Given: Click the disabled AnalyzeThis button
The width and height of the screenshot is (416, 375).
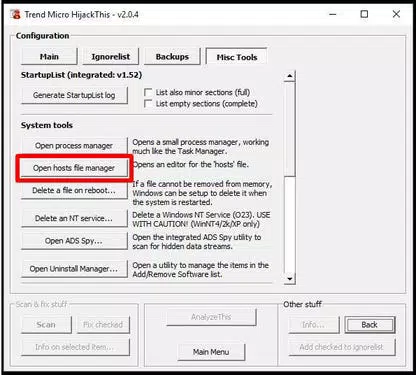Looking at the screenshot, I should point(211,317).
